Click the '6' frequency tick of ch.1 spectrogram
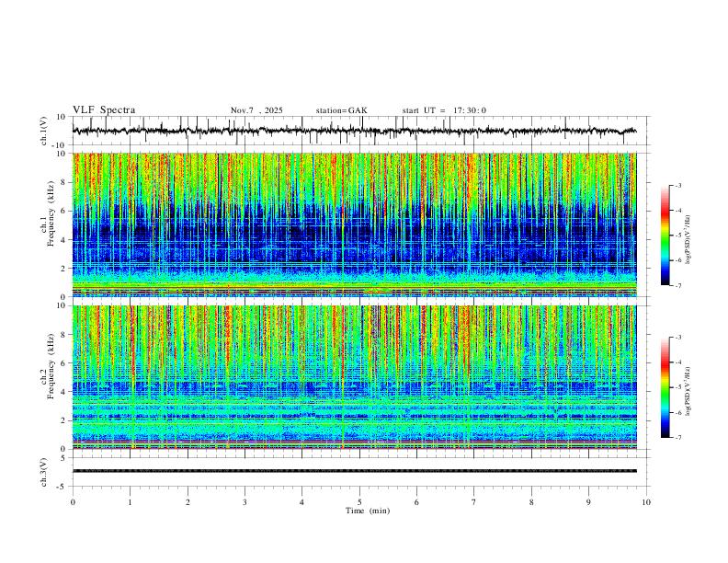The image size is (728, 563). [x=64, y=211]
